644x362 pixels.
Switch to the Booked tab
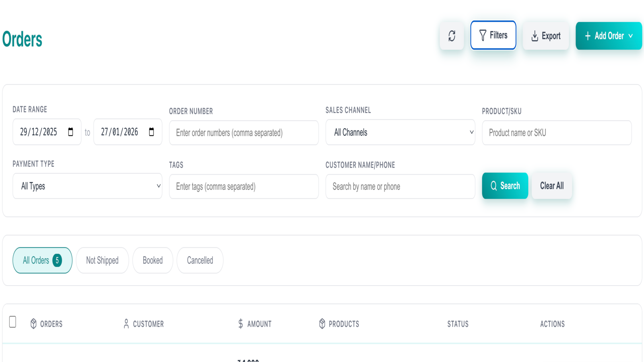tap(153, 260)
